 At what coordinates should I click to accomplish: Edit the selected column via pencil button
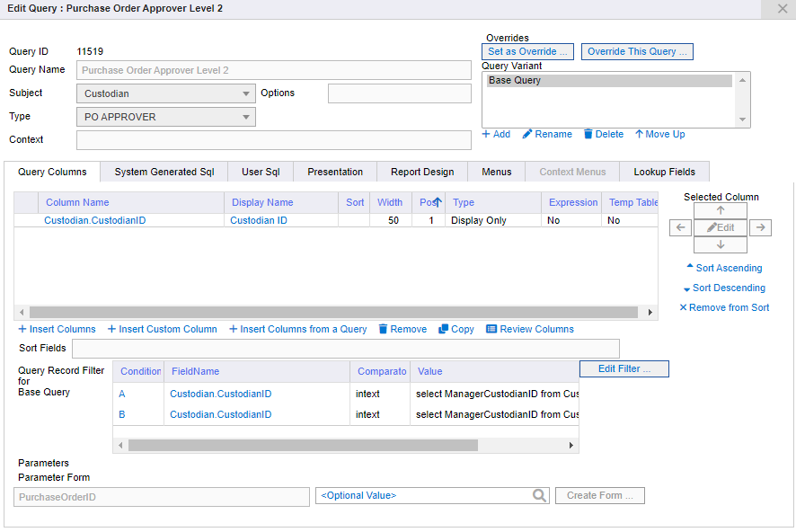coord(720,227)
